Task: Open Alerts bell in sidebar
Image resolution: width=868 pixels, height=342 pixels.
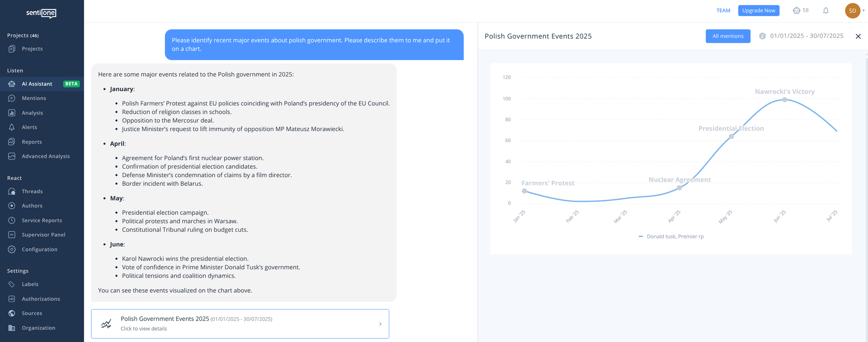Action: coord(12,127)
